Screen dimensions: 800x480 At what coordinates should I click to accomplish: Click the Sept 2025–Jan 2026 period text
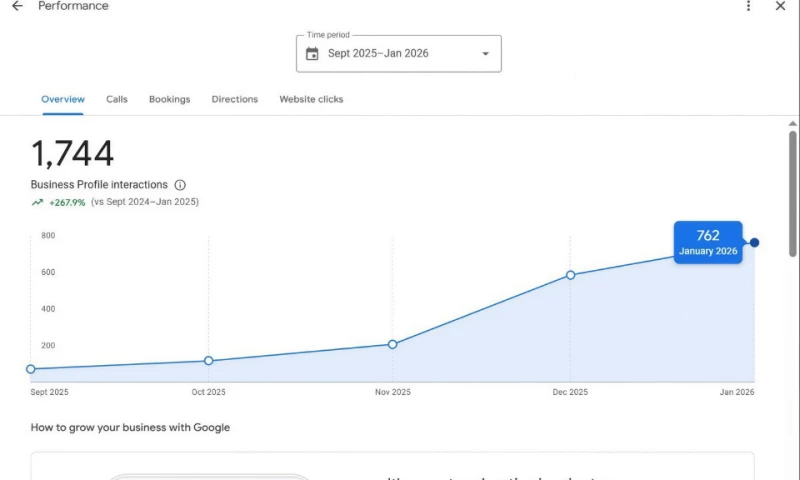point(378,54)
